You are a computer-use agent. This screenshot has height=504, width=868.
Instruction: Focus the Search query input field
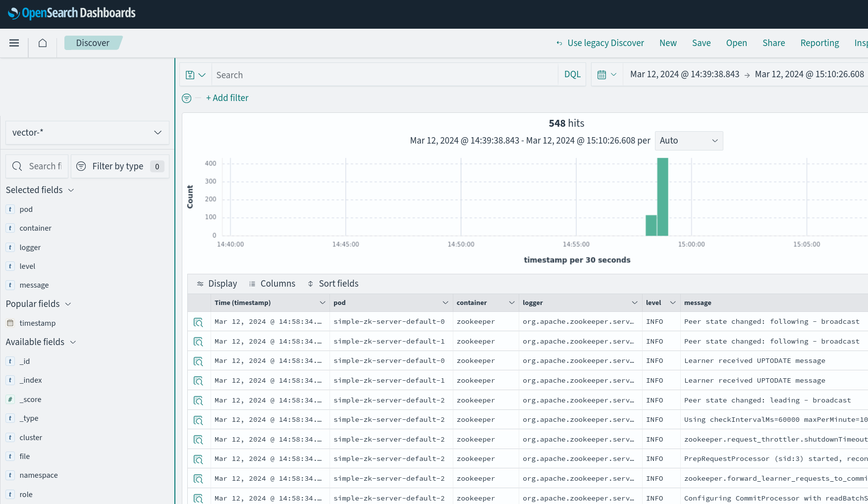(x=384, y=75)
